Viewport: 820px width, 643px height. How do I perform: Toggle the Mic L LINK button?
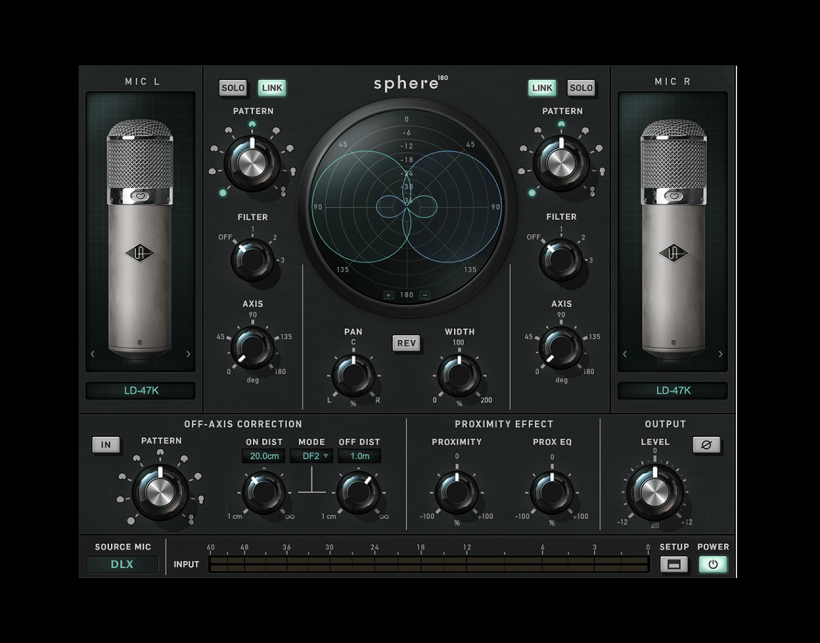(272, 88)
